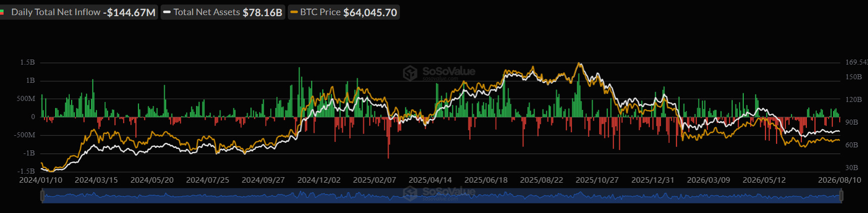Click the 2025/04/14 date axis label

(430, 180)
